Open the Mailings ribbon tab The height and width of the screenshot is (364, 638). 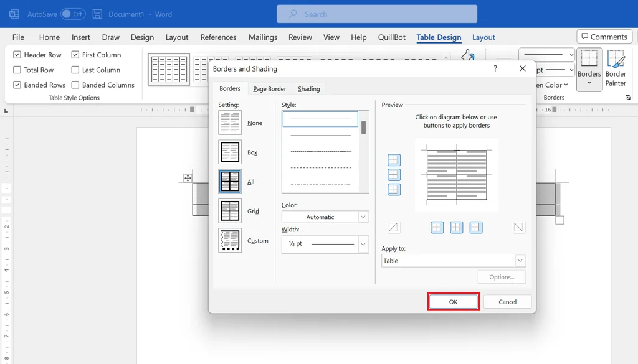tap(263, 37)
